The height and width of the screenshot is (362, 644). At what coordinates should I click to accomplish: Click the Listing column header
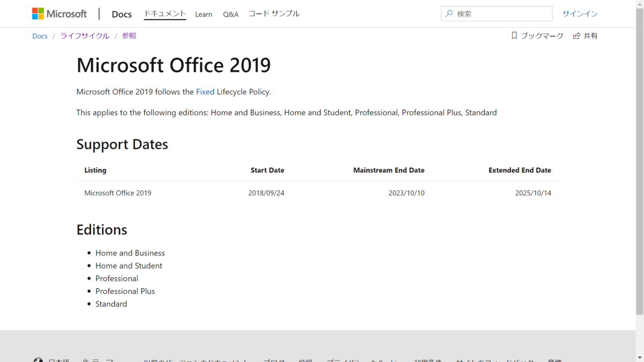click(95, 170)
